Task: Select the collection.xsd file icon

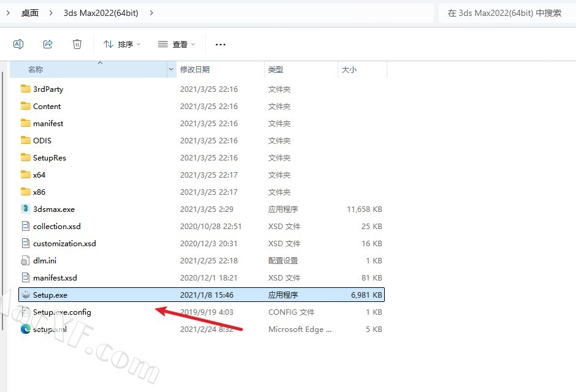Action: [25, 226]
